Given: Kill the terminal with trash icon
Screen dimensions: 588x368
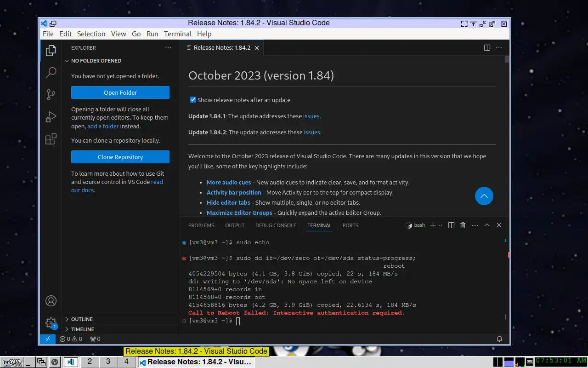Looking at the screenshot, I should [463, 225].
